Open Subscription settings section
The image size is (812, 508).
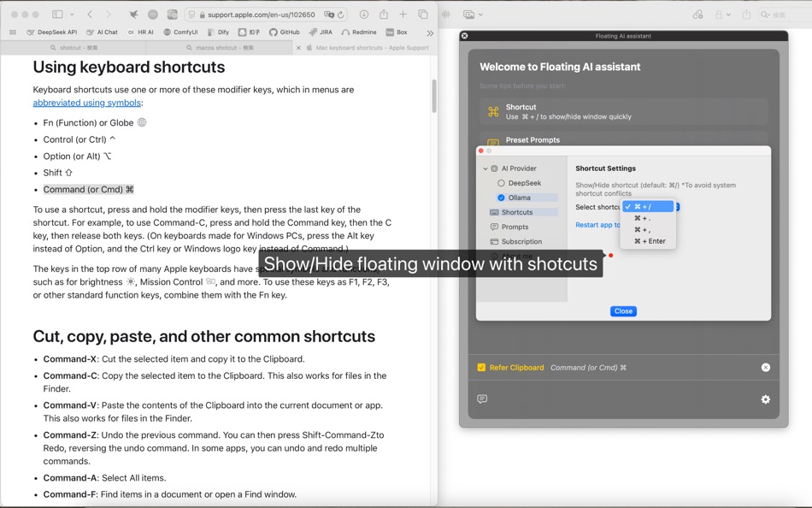(x=523, y=241)
